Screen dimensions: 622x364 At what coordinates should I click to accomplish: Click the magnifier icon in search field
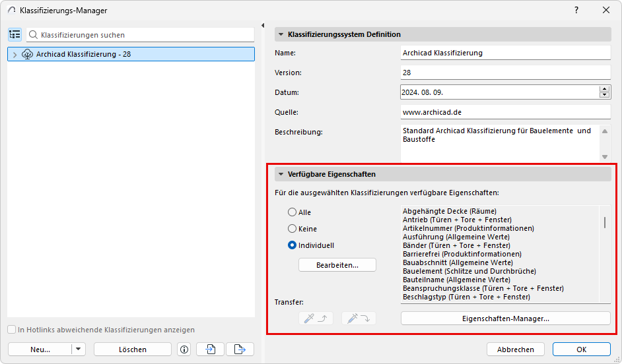33,35
